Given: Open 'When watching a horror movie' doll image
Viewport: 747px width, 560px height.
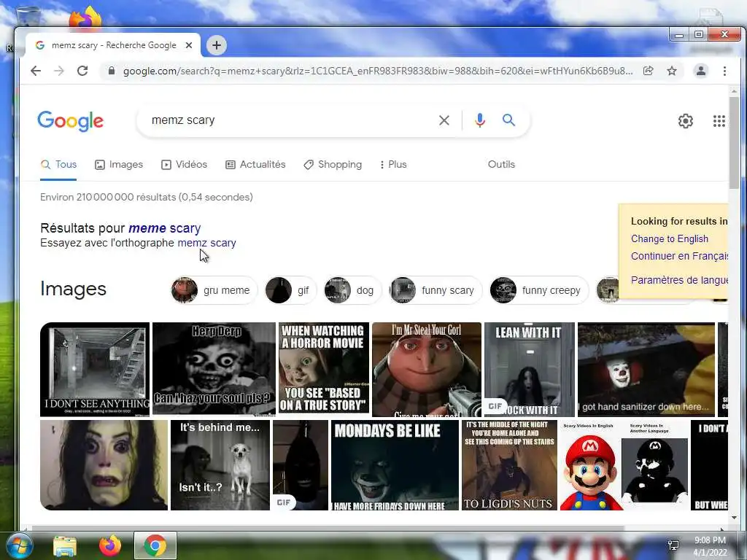Looking at the screenshot, I should click(x=324, y=369).
